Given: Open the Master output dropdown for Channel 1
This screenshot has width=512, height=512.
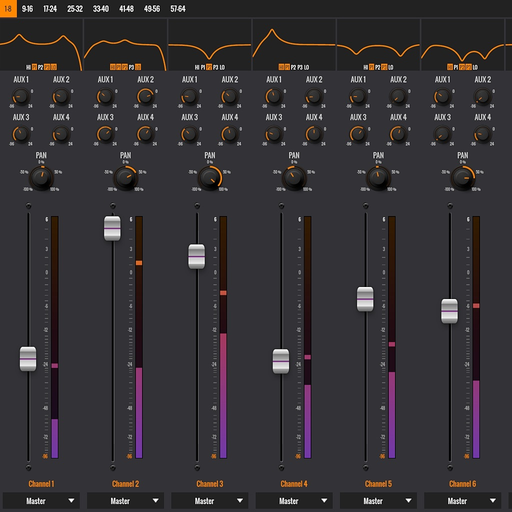Looking at the screenshot, I should point(41,501).
